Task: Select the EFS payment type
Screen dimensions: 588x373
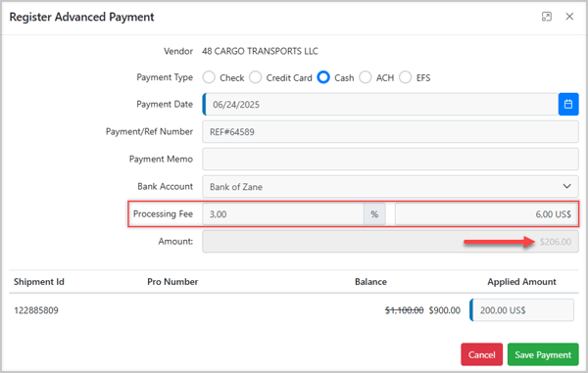Action: [x=406, y=77]
